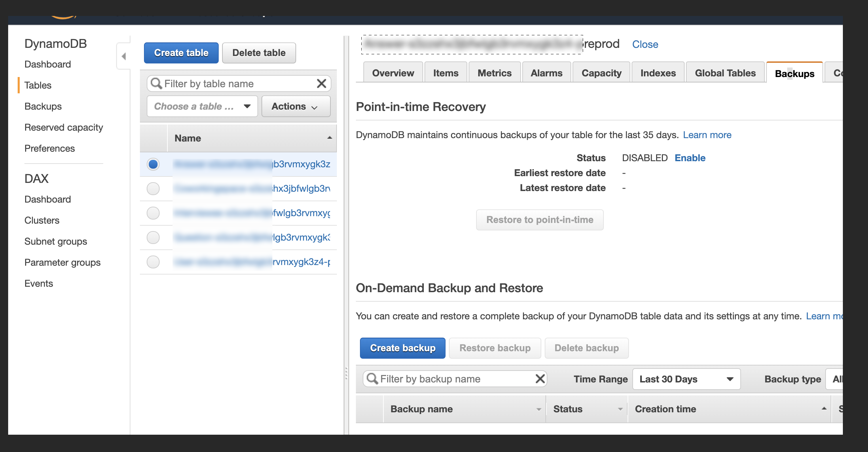The height and width of the screenshot is (452, 868).
Task: Click the backup name filter search icon
Action: coord(372,379)
